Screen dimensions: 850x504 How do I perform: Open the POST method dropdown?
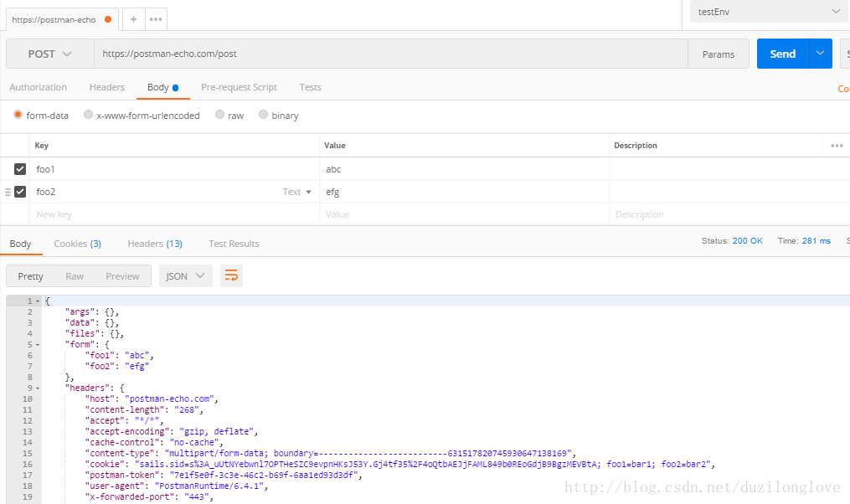pos(49,54)
